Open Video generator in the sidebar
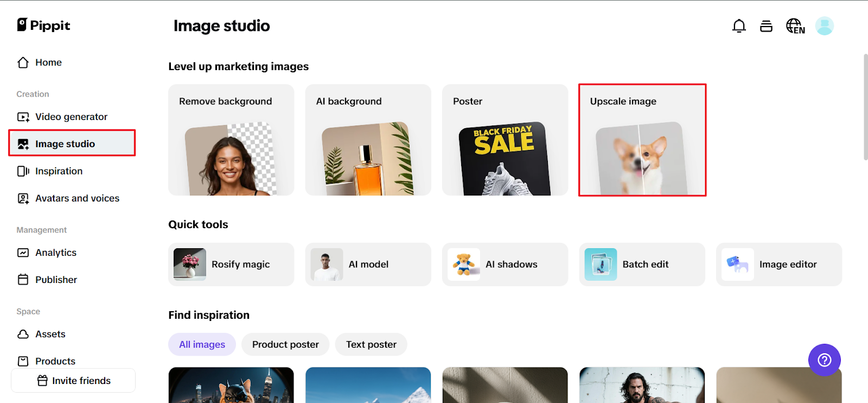Viewport: 868px width, 403px height. click(71, 117)
